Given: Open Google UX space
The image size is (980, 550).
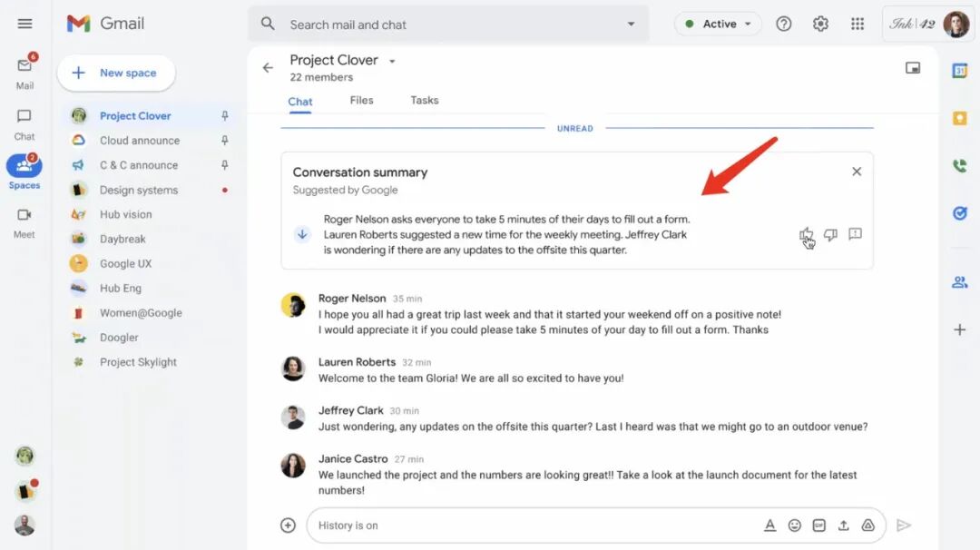Looking at the screenshot, I should tap(125, 264).
